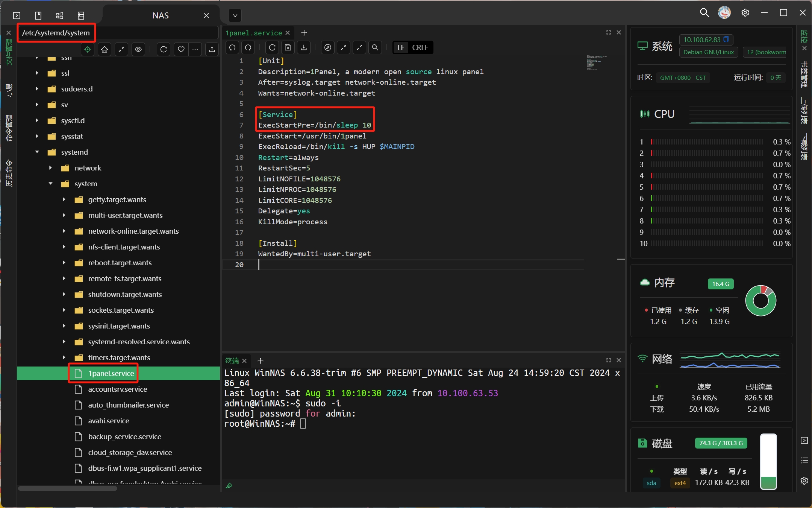Collapse the systemd folder

click(37, 152)
